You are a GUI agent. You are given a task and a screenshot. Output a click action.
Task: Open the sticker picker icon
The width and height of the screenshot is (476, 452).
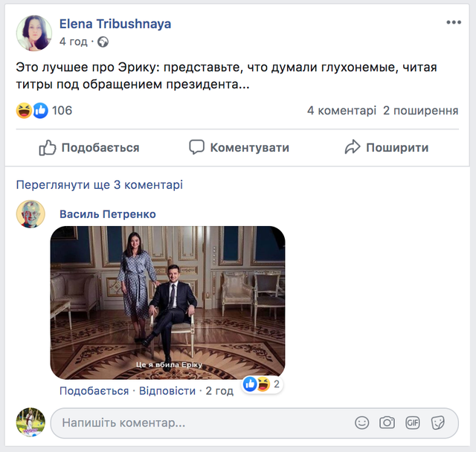438,422
